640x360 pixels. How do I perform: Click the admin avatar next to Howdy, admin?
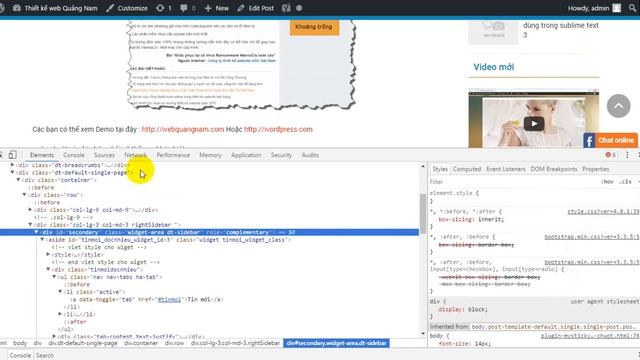[616, 8]
